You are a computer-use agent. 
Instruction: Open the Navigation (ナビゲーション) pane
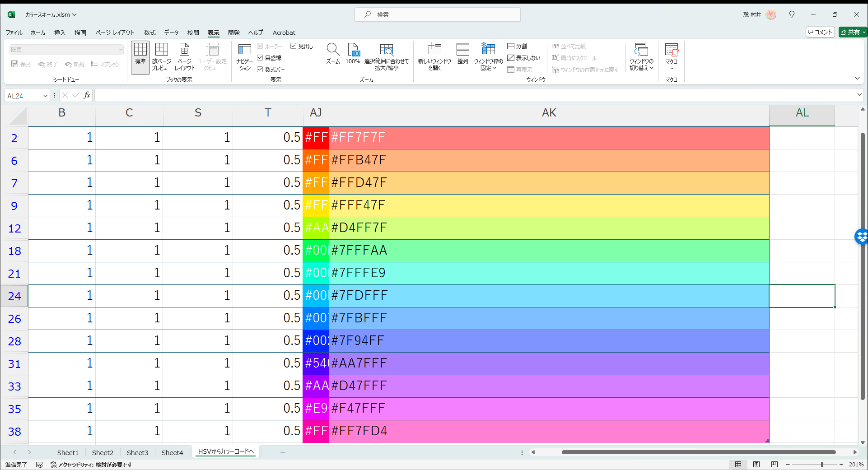point(245,57)
